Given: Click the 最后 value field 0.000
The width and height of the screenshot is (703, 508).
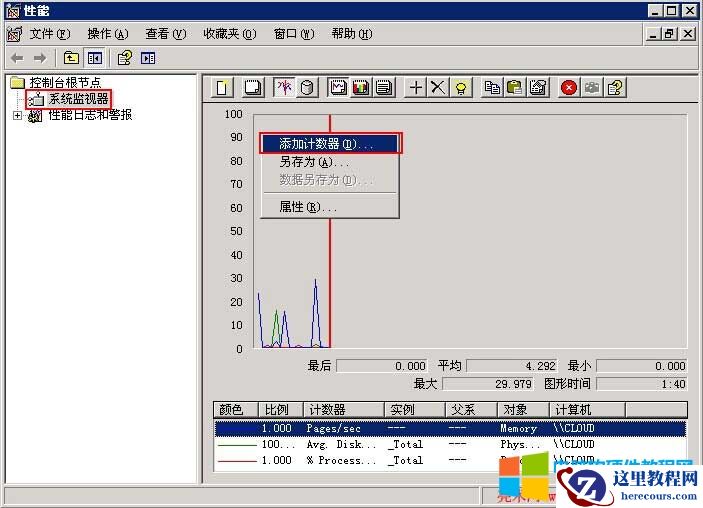Looking at the screenshot, I should 382,366.
